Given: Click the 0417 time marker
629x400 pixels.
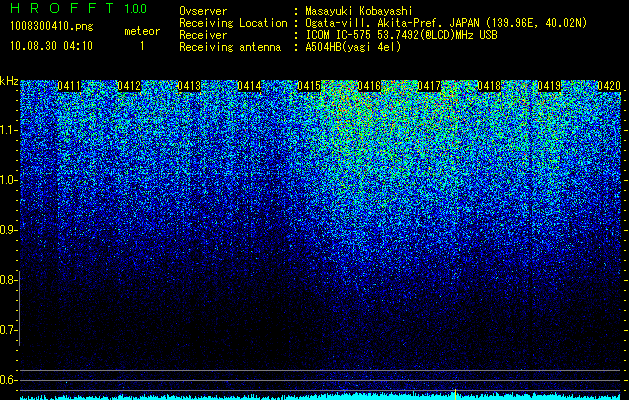Looking at the screenshot, I should 429,86.
